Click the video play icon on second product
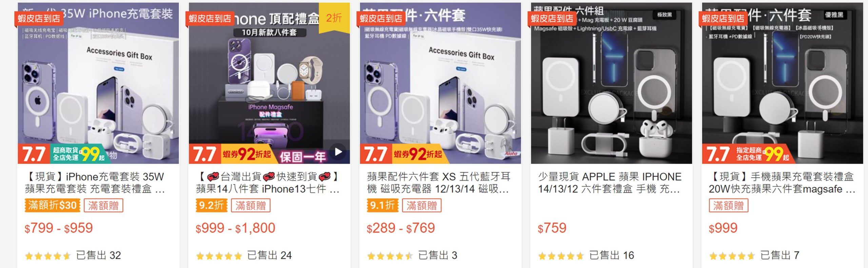This screenshot has height=268, width=868. pyautogui.click(x=338, y=152)
